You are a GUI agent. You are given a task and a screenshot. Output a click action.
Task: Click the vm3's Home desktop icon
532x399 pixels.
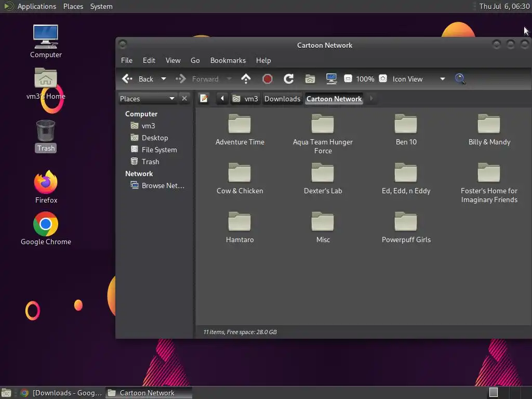click(x=46, y=84)
